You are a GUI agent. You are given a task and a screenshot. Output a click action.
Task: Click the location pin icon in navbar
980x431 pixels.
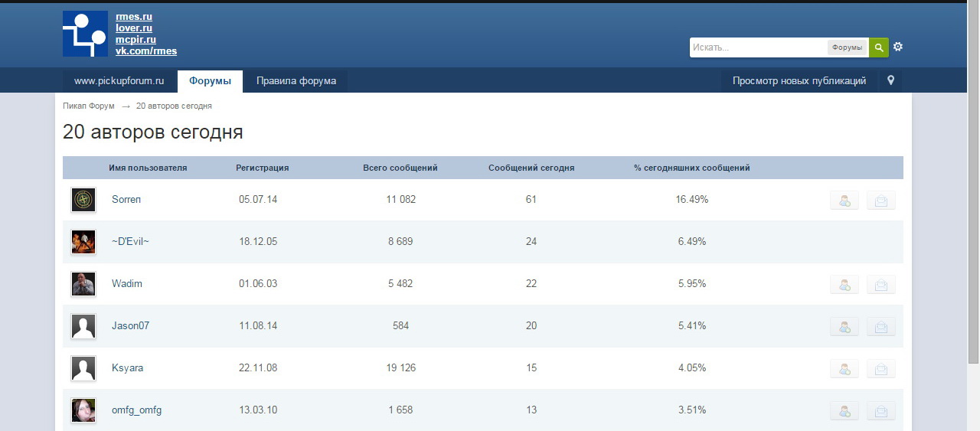(x=890, y=80)
